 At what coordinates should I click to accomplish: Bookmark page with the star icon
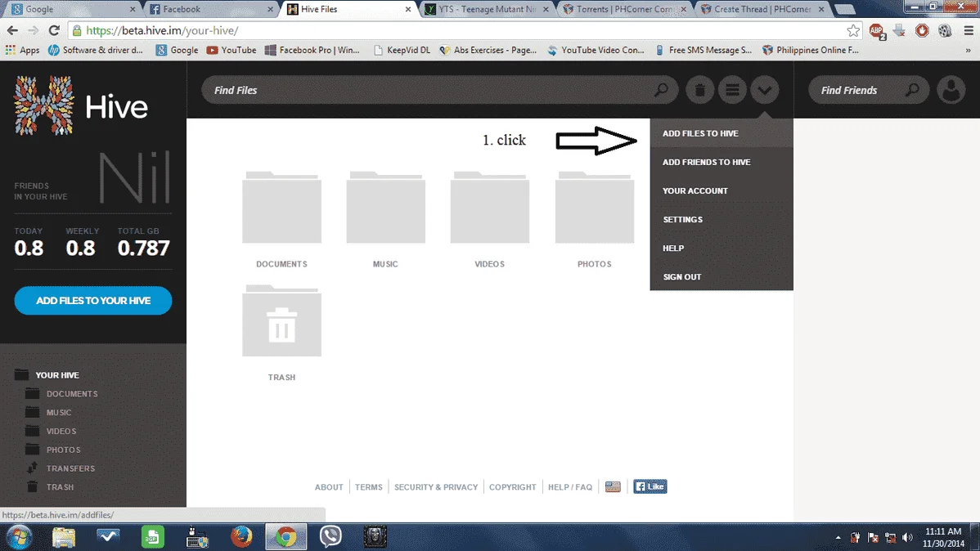(853, 30)
